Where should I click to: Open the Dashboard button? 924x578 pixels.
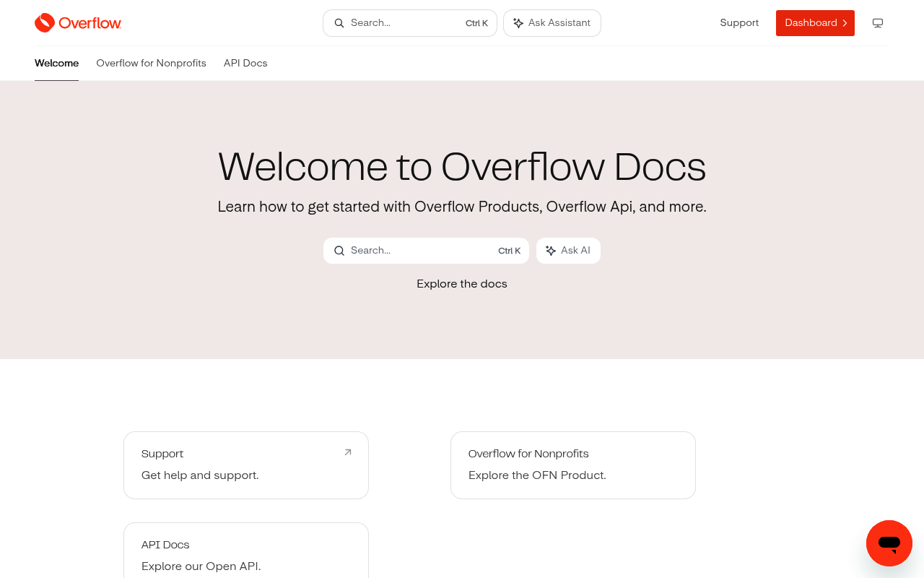(815, 23)
